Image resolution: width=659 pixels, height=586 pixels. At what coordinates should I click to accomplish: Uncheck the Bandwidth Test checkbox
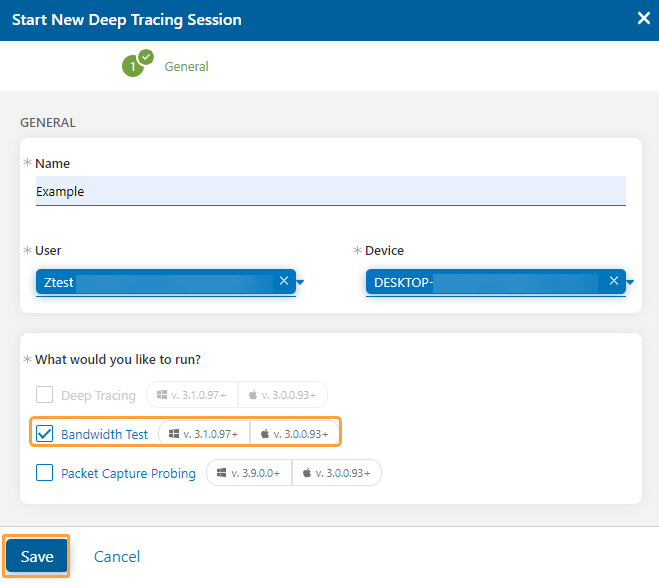(x=44, y=434)
